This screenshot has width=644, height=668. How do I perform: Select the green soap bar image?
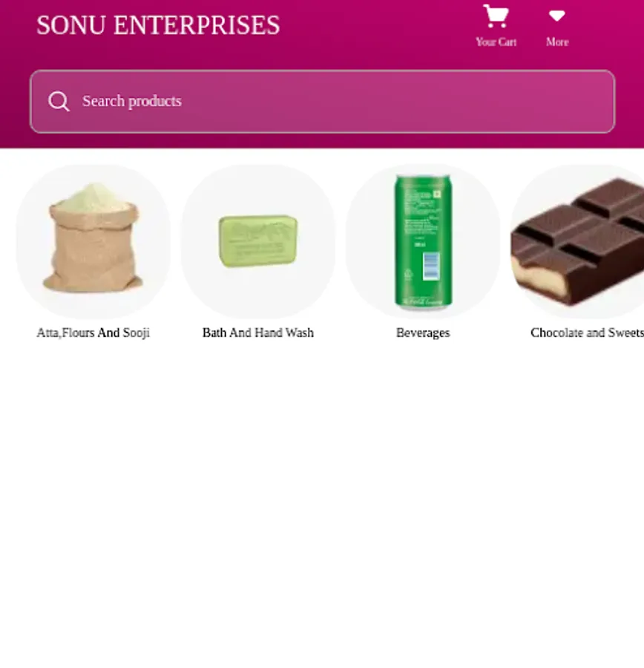click(258, 241)
